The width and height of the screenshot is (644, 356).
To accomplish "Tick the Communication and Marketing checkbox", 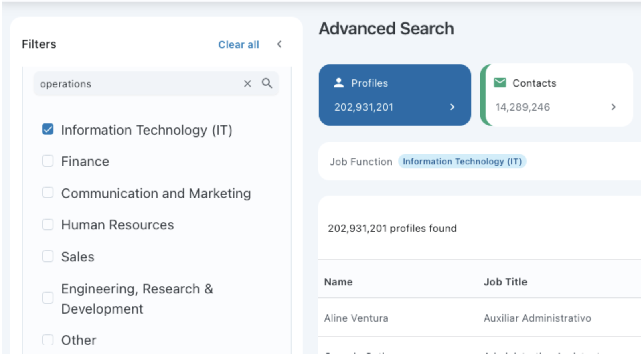I will tap(48, 192).
